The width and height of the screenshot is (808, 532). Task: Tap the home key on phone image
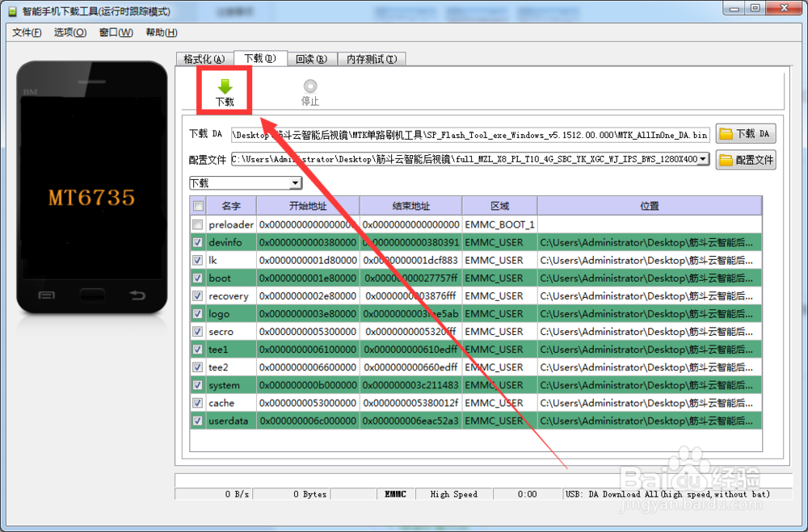(x=92, y=295)
